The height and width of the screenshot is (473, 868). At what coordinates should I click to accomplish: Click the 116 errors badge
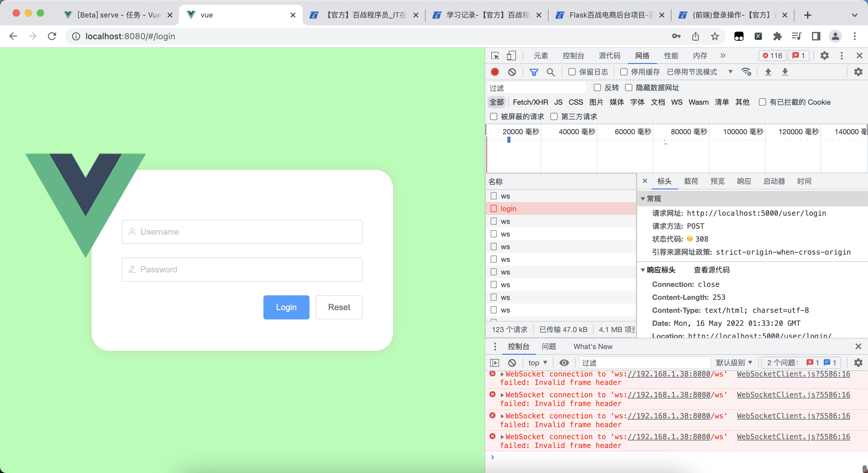772,56
